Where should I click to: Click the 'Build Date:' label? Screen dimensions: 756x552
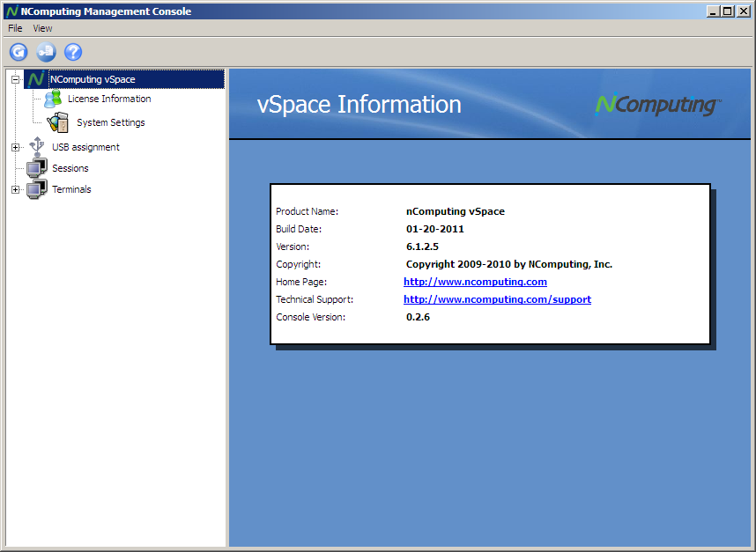299,229
